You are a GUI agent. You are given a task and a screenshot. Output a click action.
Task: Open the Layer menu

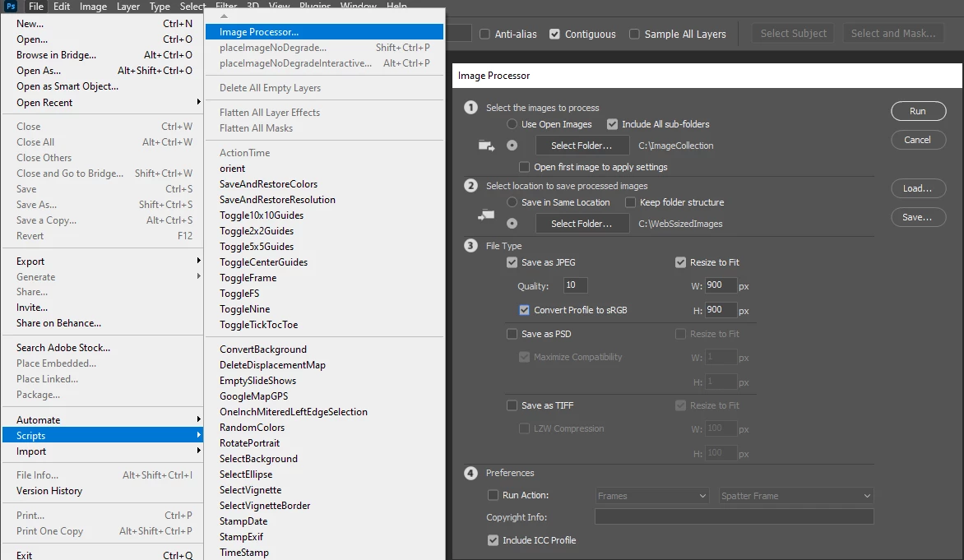(128, 6)
